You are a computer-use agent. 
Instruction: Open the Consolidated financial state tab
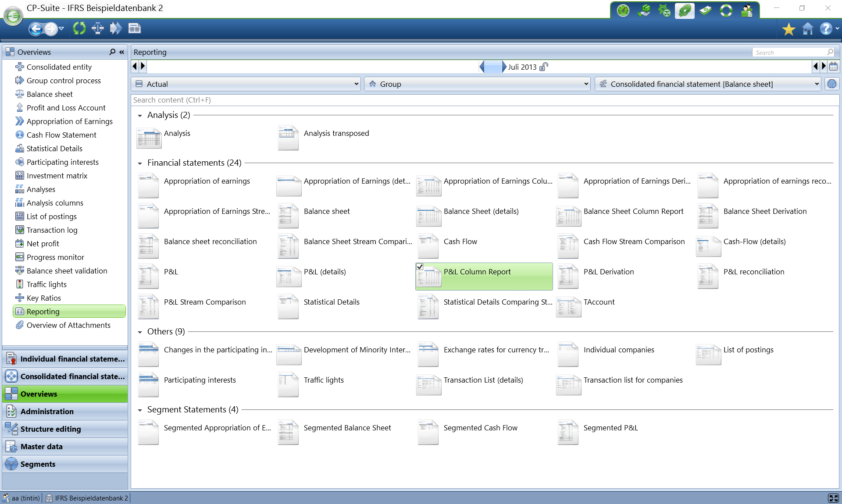point(64,376)
